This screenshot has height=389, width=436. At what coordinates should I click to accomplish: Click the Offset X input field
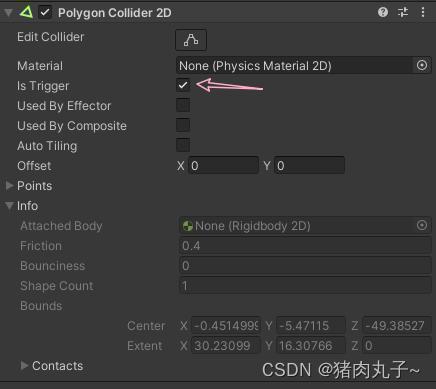(x=223, y=165)
